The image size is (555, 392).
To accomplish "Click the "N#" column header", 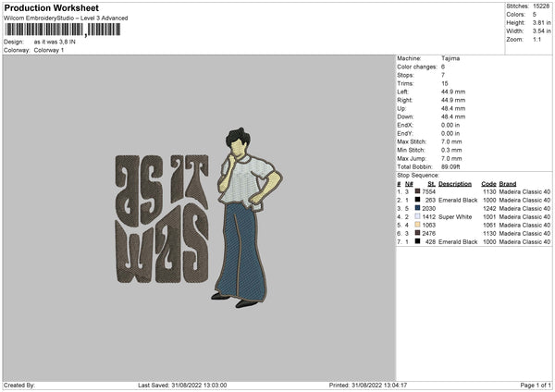I will click(409, 184).
